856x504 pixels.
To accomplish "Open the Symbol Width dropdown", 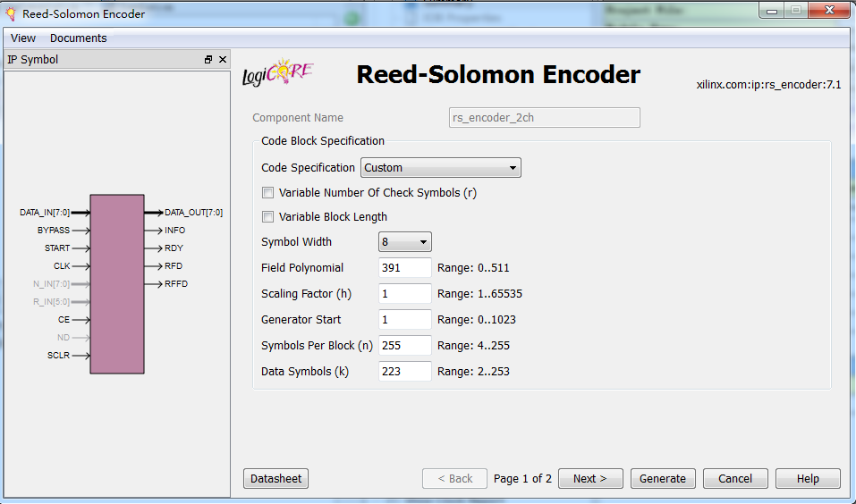I will pyautogui.click(x=404, y=241).
